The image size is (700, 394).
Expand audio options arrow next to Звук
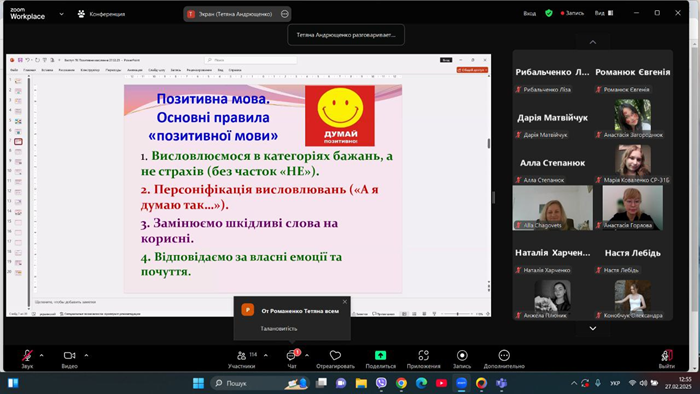tap(42, 356)
